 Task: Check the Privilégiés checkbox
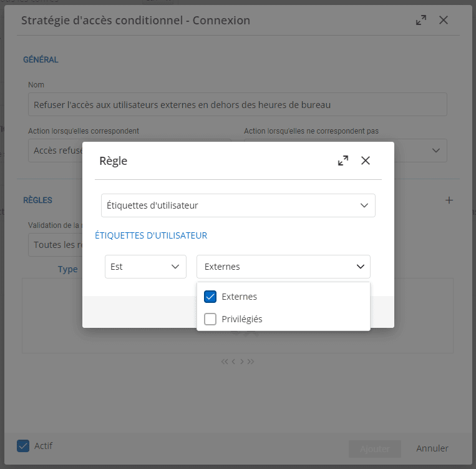(210, 319)
